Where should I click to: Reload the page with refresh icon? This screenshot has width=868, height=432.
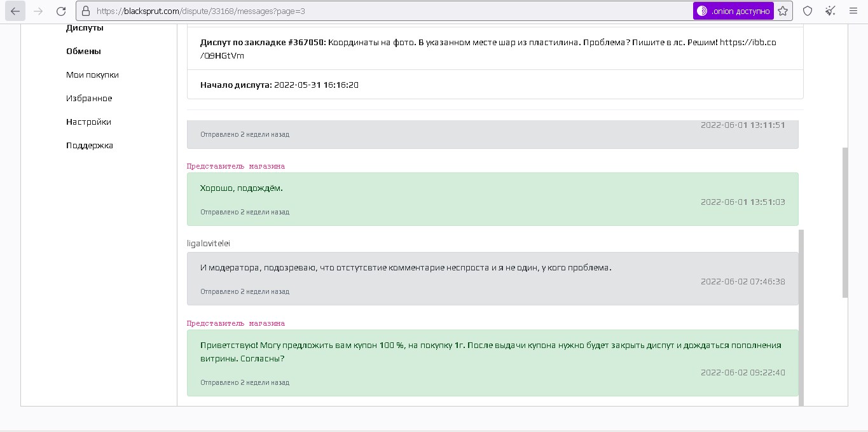(61, 11)
